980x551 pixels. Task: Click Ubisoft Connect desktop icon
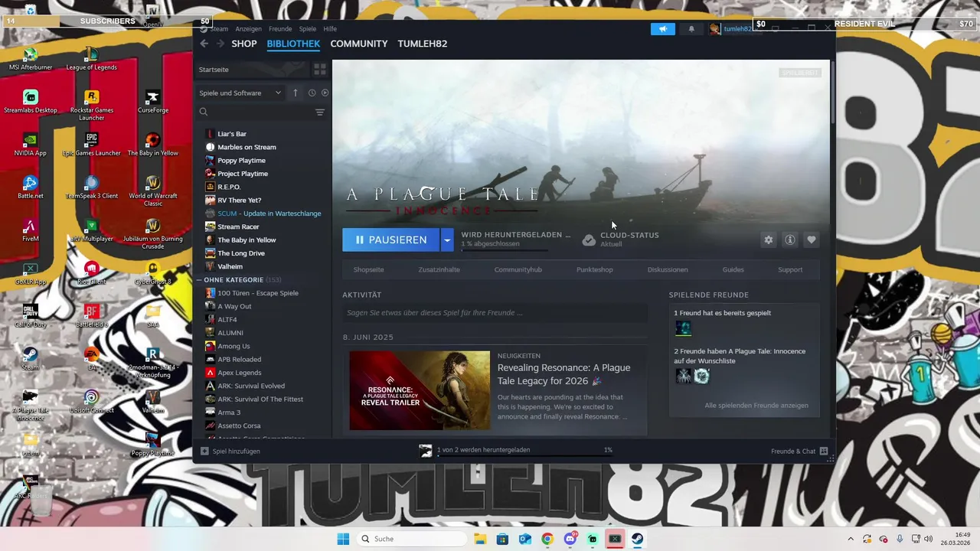[x=92, y=401]
